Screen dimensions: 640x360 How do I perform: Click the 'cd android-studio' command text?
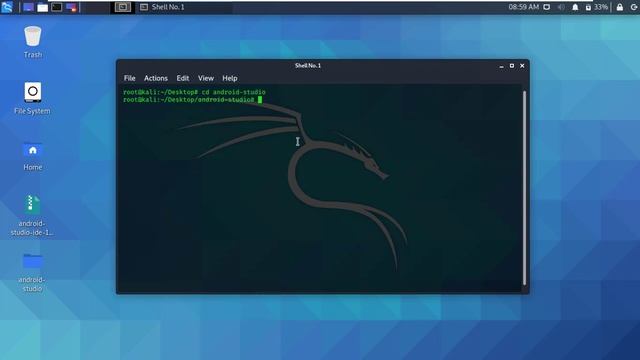(233, 92)
